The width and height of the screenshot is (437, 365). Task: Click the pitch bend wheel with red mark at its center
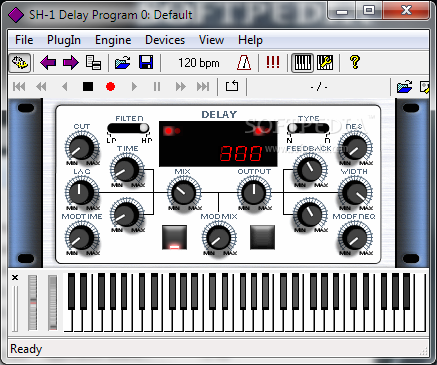pos(33,303)
